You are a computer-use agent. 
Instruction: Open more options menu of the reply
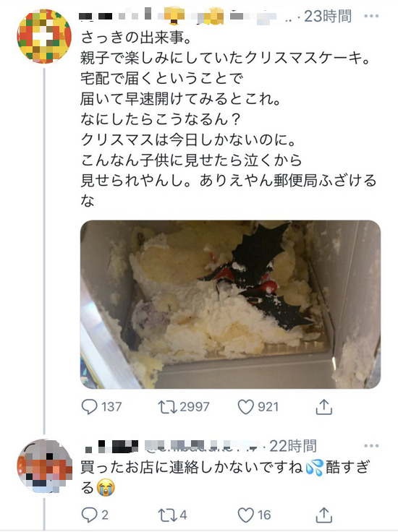[371, 445]
